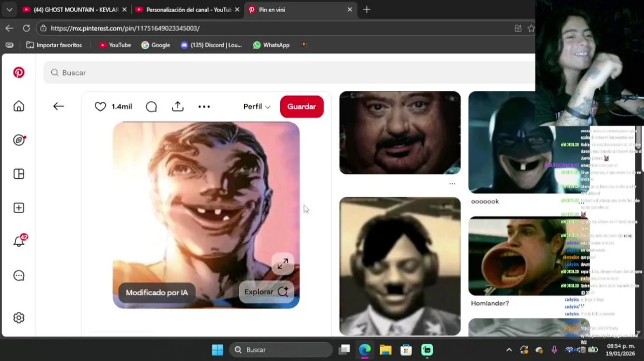The image size is (644, 361).
Task: Switch to Personalización del canal YouTube tab
Action: point(188,10)
